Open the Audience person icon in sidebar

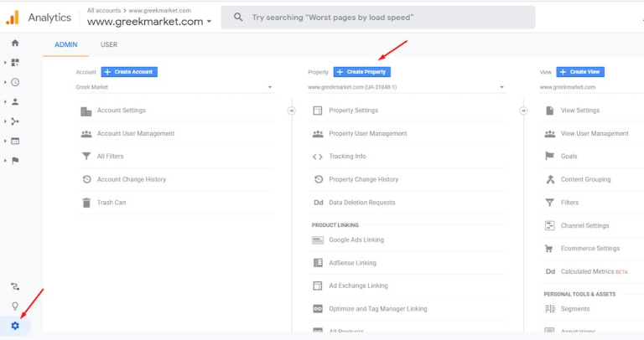(15, 101)
